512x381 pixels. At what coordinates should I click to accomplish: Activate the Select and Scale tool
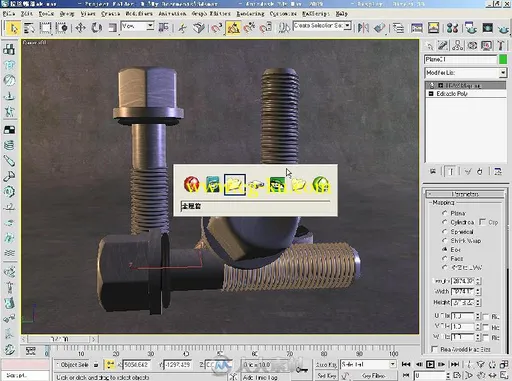click(x=113, y=28)
